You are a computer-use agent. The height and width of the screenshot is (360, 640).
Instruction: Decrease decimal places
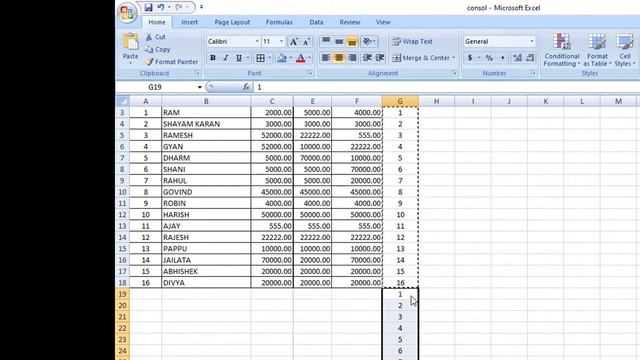tap(530, 58)
